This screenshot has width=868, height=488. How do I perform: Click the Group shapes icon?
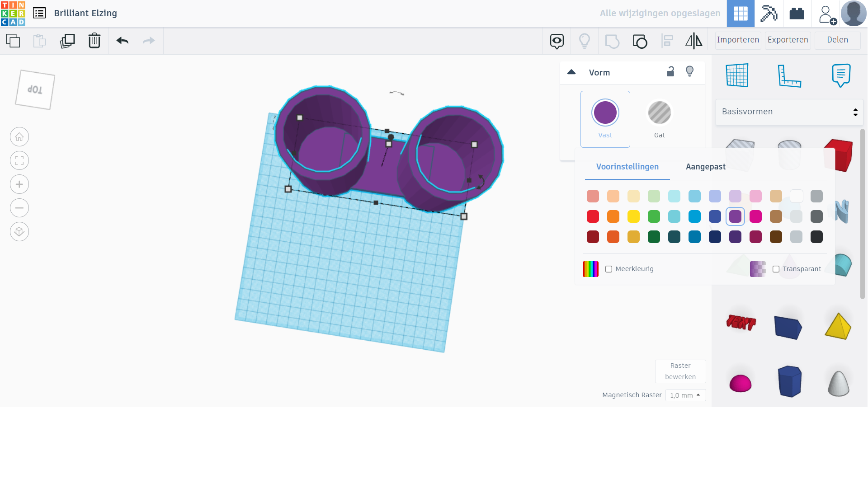pyautogui.click(x=612, y=41)
